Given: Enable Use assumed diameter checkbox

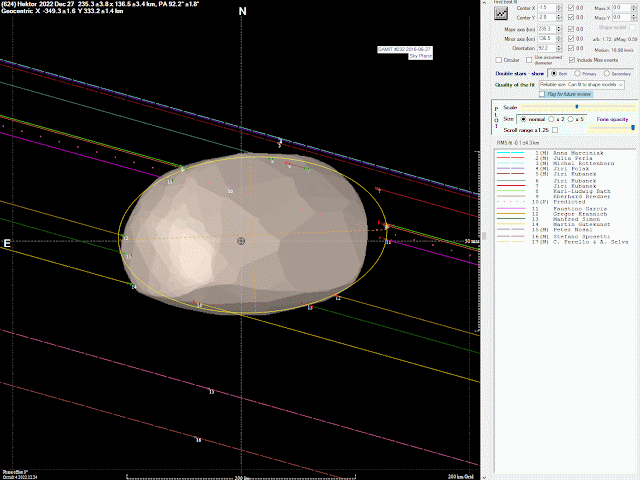Looking at the screenshot, I should [529, 60].
